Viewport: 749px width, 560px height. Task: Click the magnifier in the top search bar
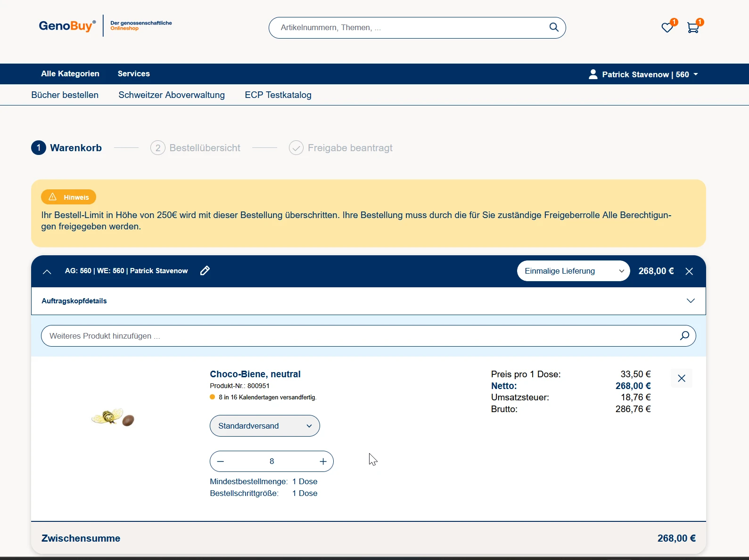[554, 27]
